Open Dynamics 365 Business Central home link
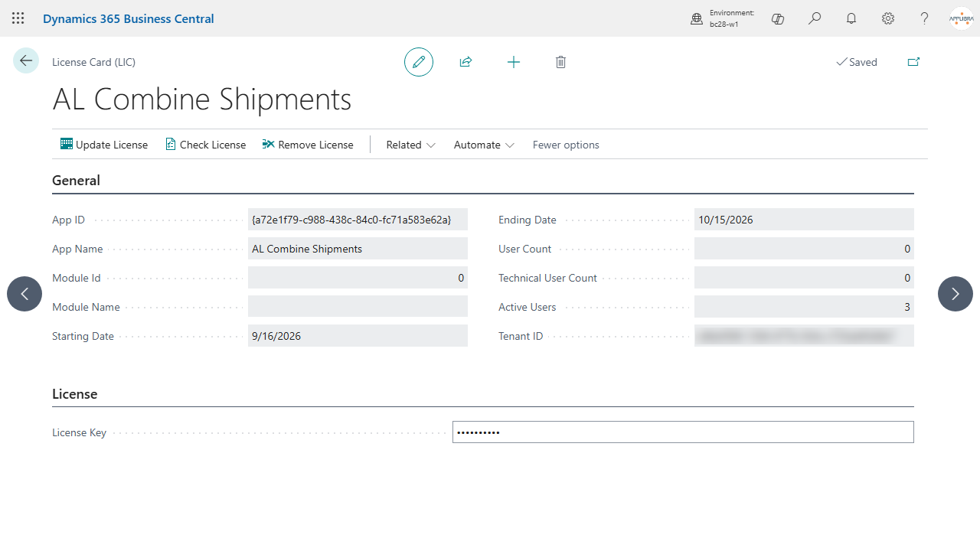The width and height of the screenshot is (980, 551). [x=129, y=18]
